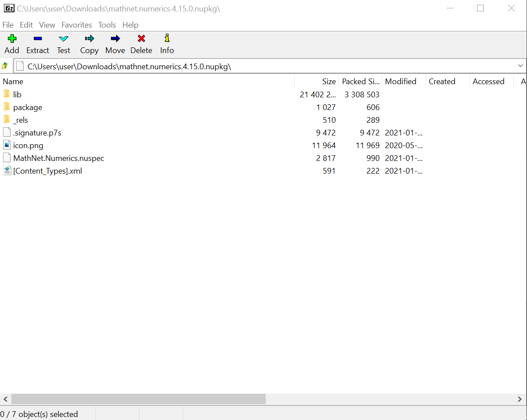Select the package folder name

[28, 107]
